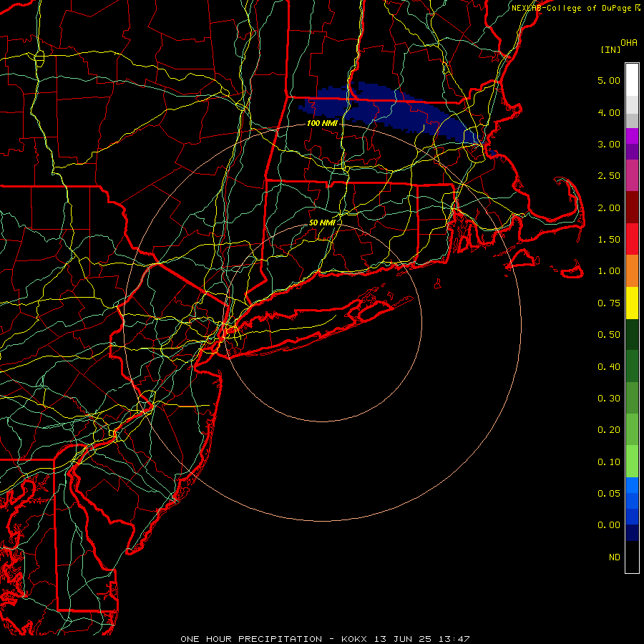Click the 3.00 legend value
This screenshot has height=644, width=644.
point(609,144)
